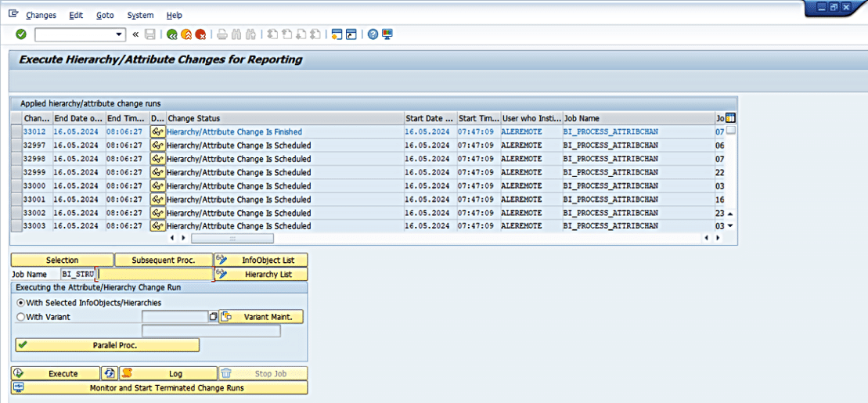Click the horizontal scrollbar thumb under table
The width and height of the screenshot is (868, 403).
coord(232,238)
